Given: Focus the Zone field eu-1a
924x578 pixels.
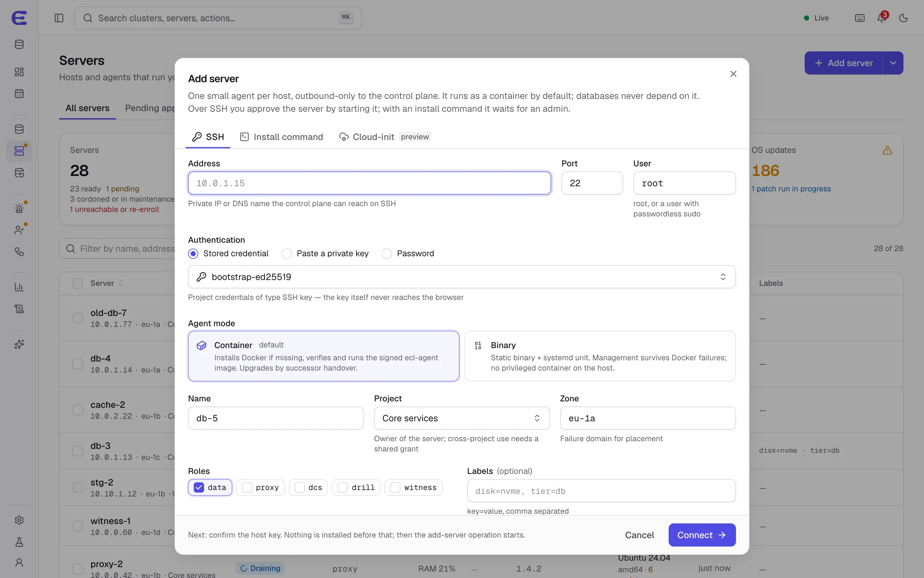Looking at the screenshot, I should pos(647,418).
